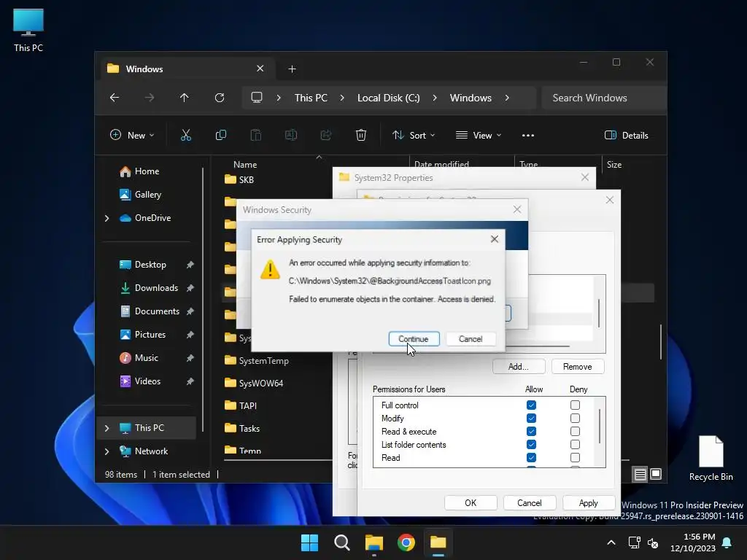Switch to details list view icon

(640, 474)
